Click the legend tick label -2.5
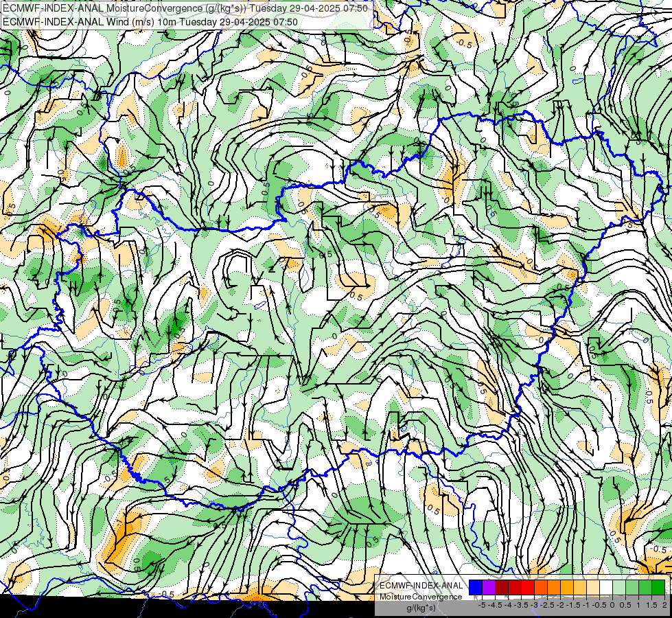 tap(547, 605)
